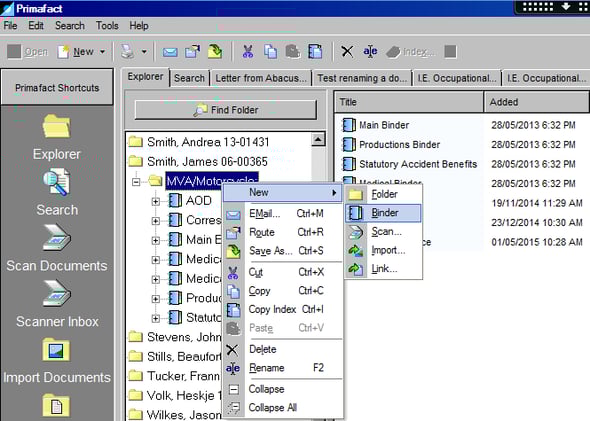Select Collapse in the context menu
Screen dimensions: 590x421
tap(283, 389)
